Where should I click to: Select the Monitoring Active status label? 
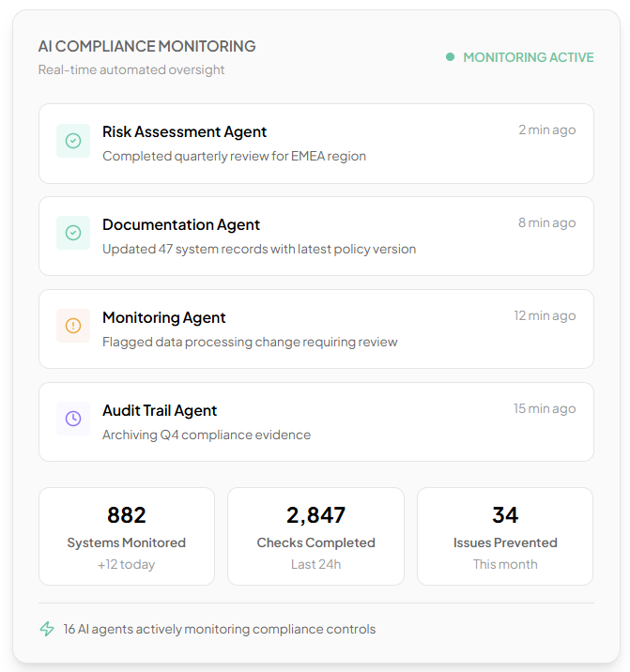pos(528,57)
